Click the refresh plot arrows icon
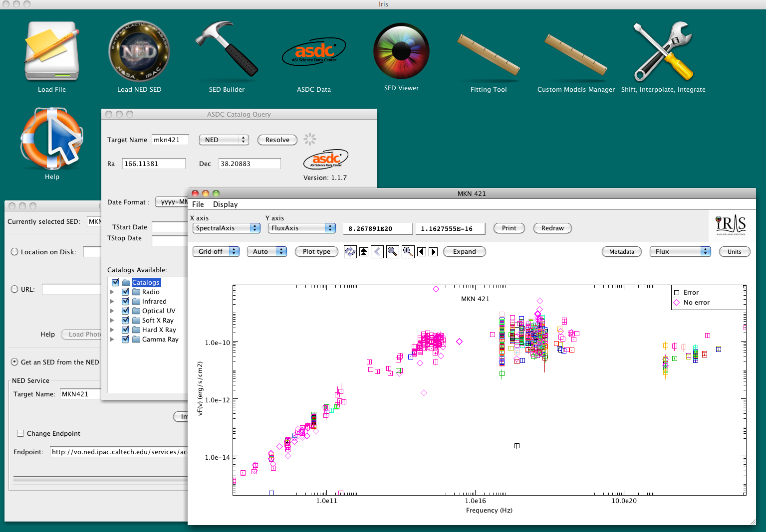 (x=350, y=252)
